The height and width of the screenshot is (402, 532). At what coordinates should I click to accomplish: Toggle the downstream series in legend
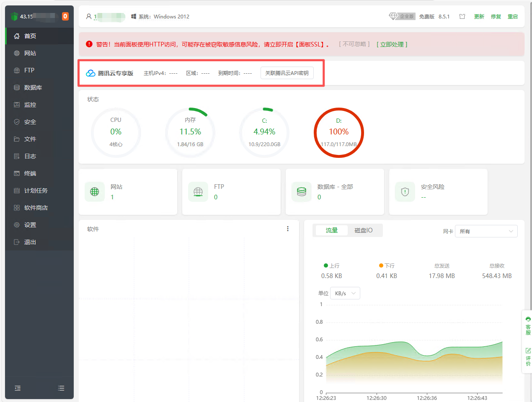(387, 265)
